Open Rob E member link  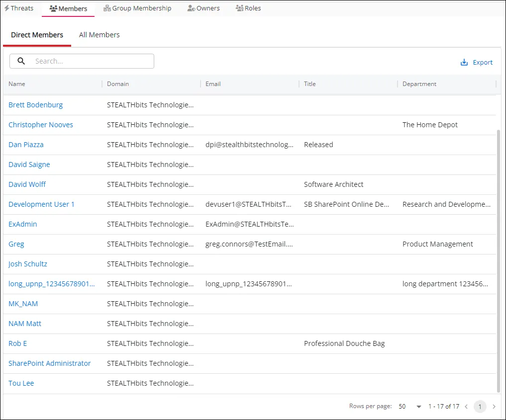coord(18,343)
